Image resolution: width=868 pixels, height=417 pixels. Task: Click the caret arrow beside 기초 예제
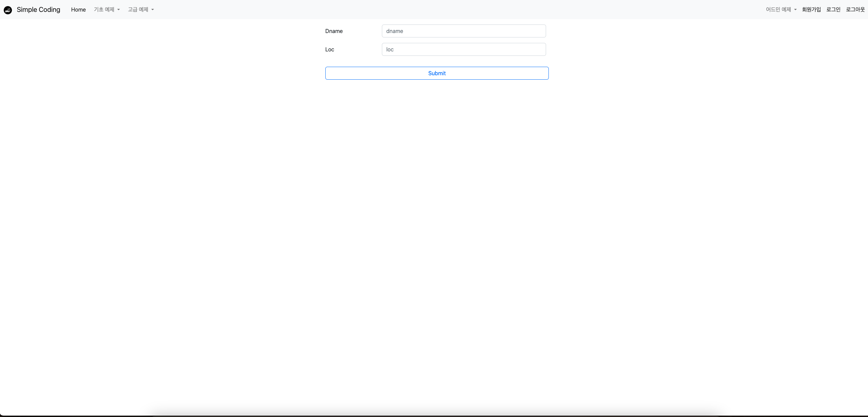tap(119, 10)
